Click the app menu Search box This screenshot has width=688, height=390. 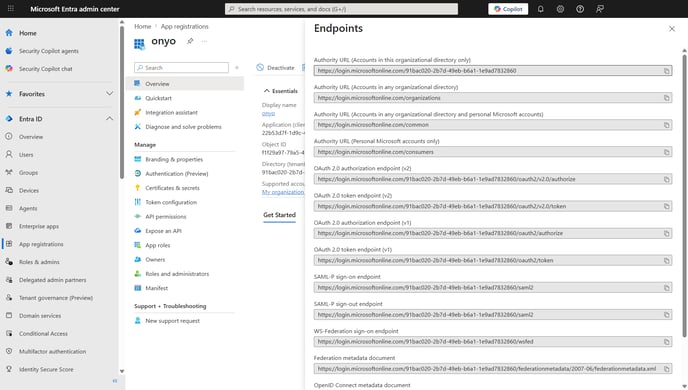181,68
